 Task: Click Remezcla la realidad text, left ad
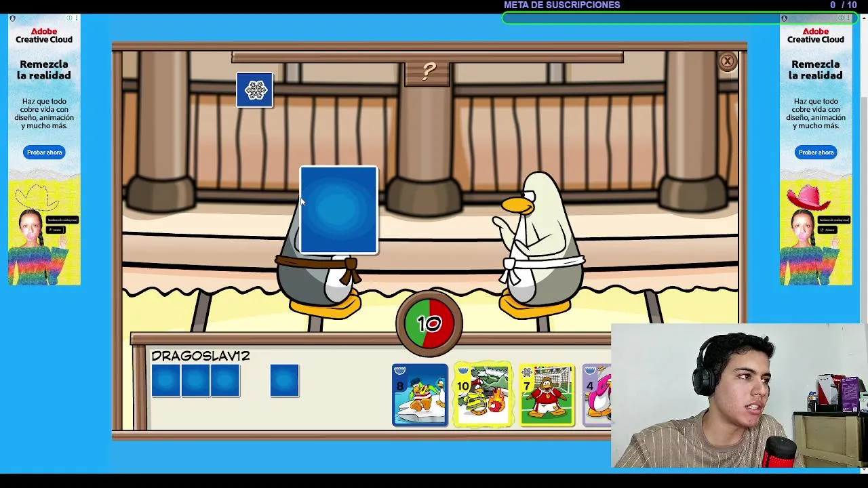44,70
